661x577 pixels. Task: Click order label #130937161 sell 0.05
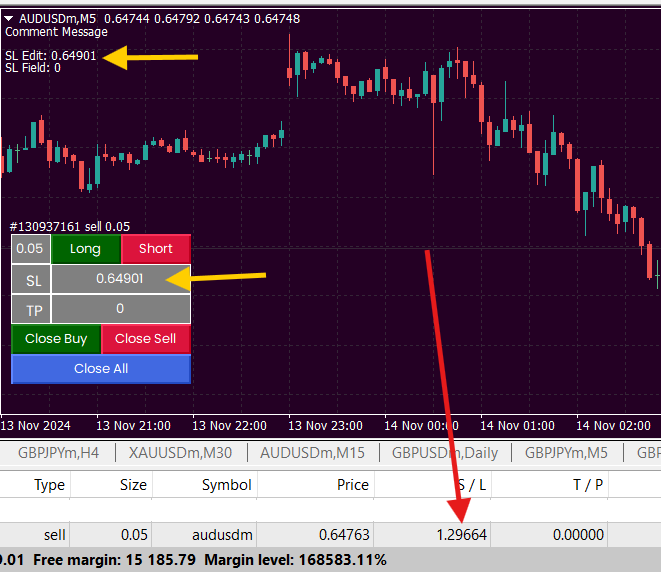pyautogui.click(x=70, y=227)
